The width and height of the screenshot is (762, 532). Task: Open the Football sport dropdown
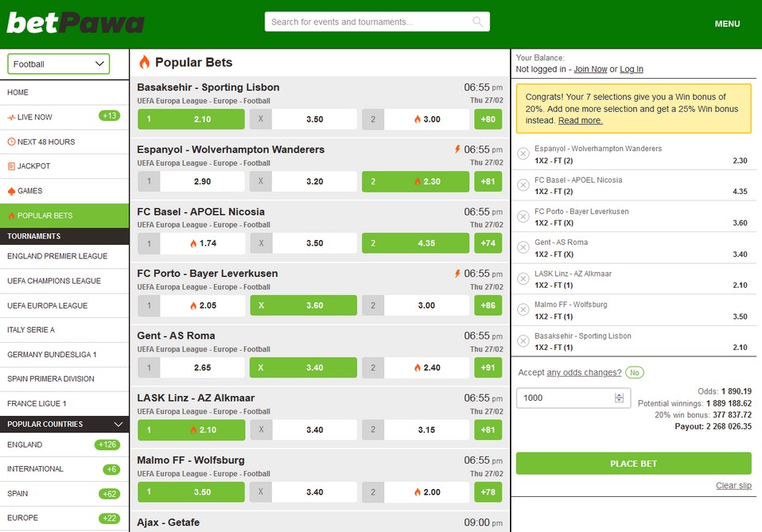coord(58,64)
